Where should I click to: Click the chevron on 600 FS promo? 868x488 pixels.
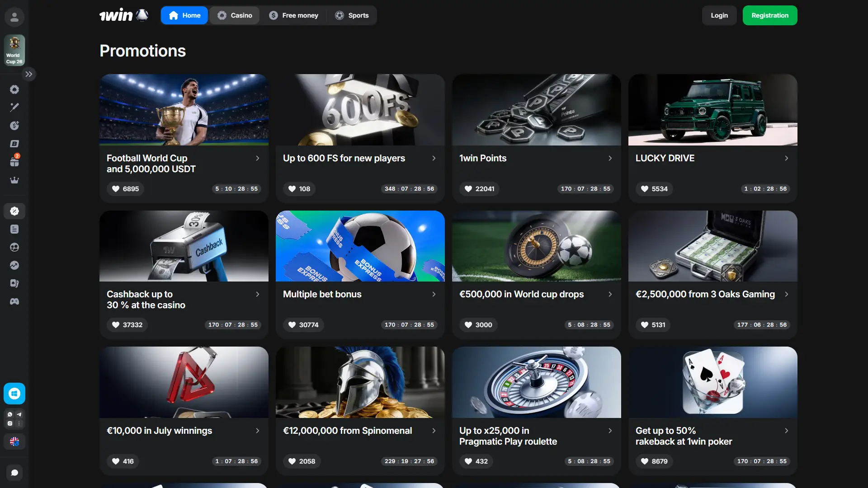pos(434,158)
